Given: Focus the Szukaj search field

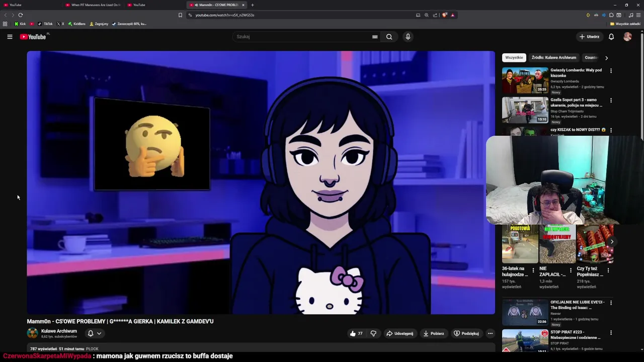Looking at the screenshot, I should click(x=302, y=37).
